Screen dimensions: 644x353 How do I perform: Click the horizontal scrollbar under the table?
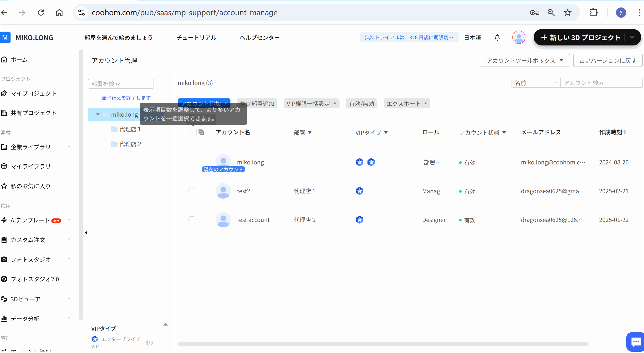[x=383, y=344]
